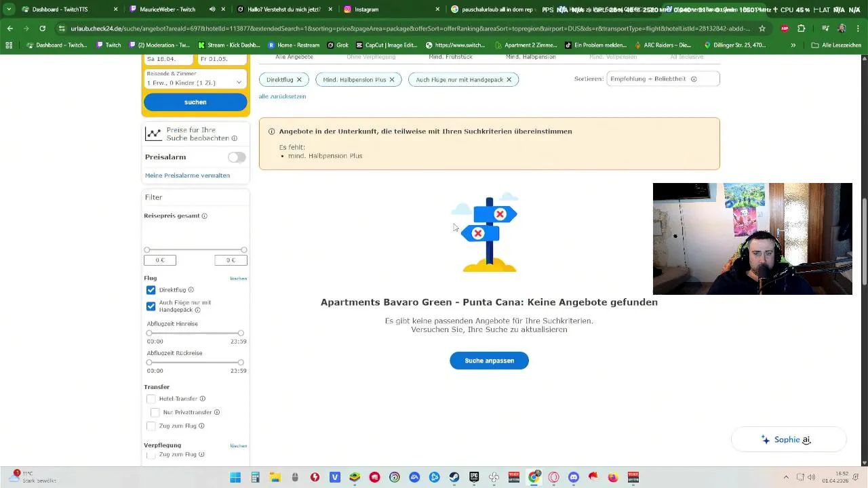The image size is (868, 488).
Task: Open the Chrome apps grid icon
Action: pos(9,45)
